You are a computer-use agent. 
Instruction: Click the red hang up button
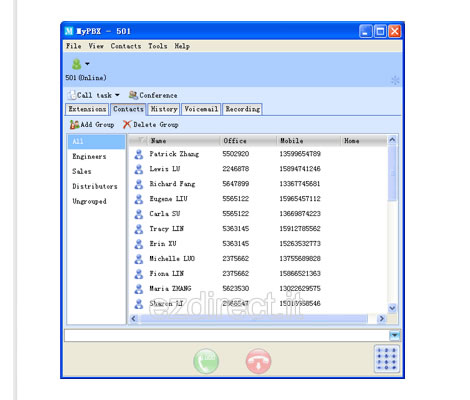click(x=258, y=361)
